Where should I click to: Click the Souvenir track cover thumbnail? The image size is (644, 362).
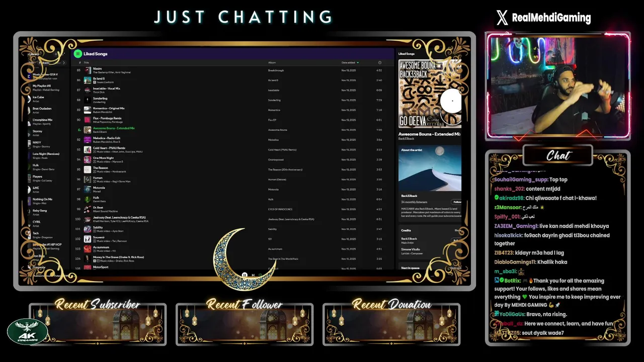point(88,239)
